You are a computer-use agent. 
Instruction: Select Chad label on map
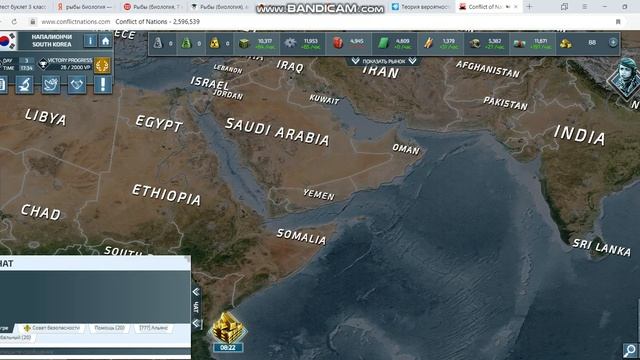pos(40,212)
